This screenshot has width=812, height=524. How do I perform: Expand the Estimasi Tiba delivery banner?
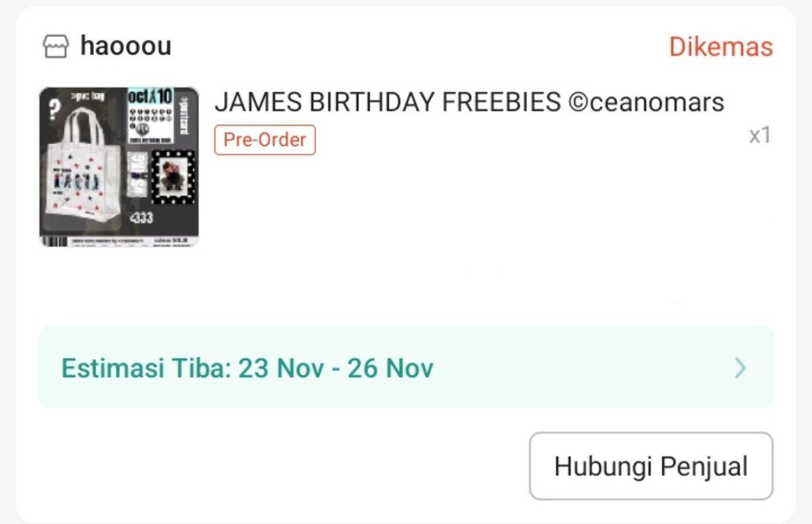click(406, 368)
